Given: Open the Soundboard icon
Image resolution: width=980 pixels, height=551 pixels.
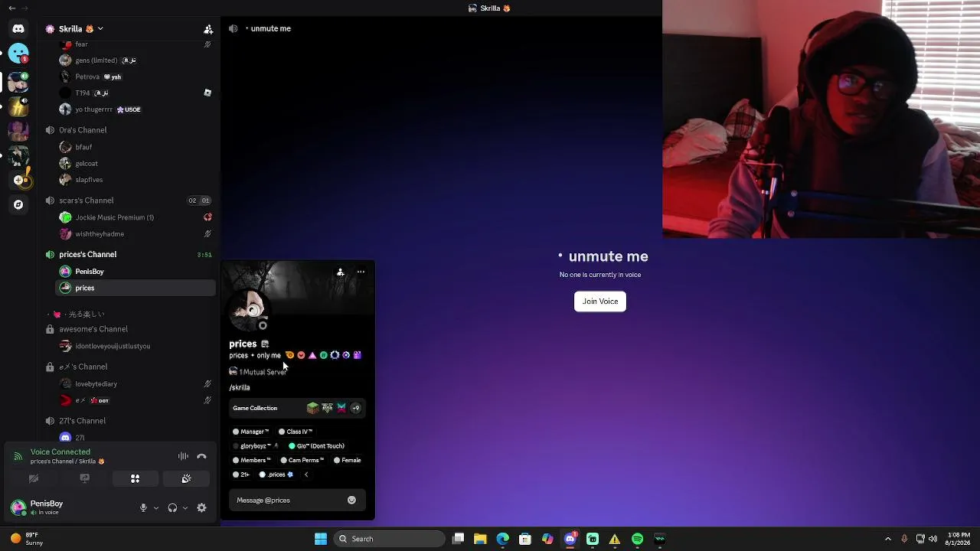Looking at the screenshot, I should click(186, 478).
